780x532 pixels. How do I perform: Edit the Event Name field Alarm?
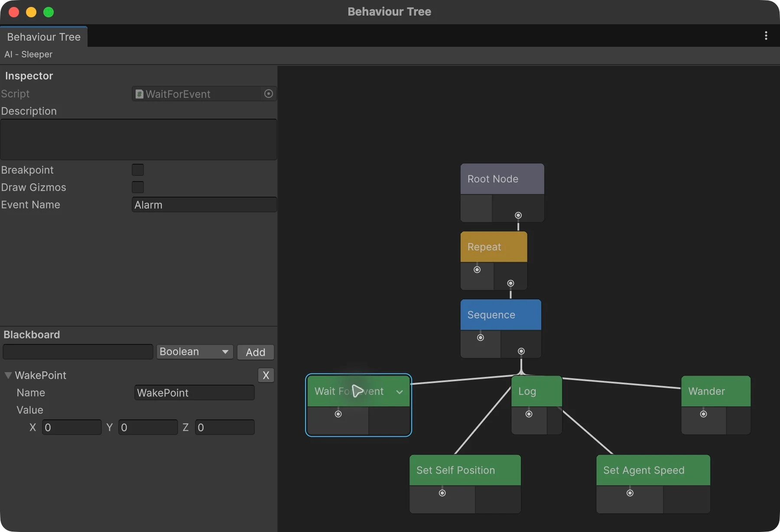click(x=204, y=204)
